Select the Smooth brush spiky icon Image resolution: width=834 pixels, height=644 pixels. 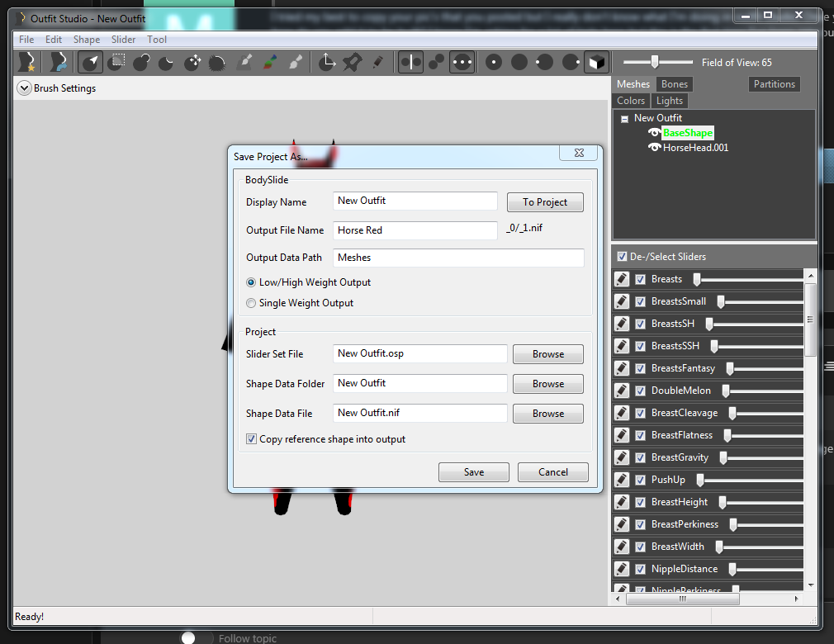[217, 62]
